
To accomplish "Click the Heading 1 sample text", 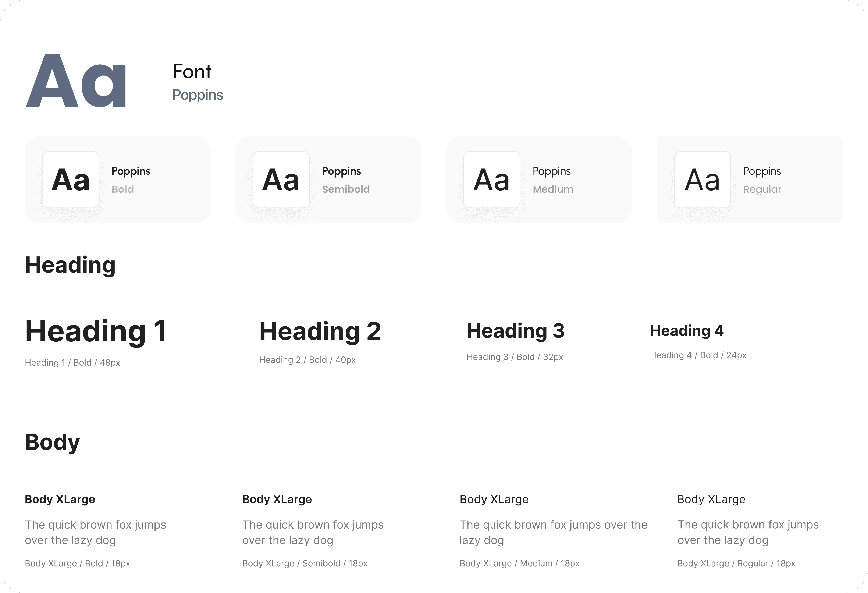I will pyautogui.click(x=96, y=331).
